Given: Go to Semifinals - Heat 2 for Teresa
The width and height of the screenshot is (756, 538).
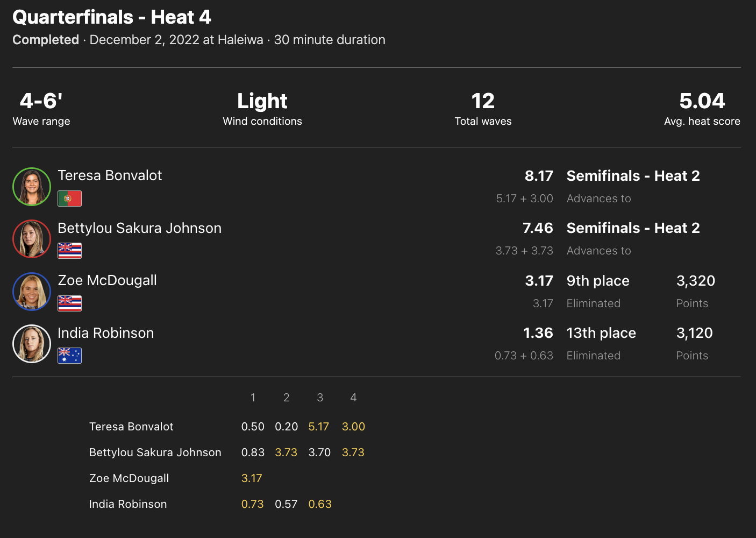Looking at the screenshot, I should tap(633, 176).
